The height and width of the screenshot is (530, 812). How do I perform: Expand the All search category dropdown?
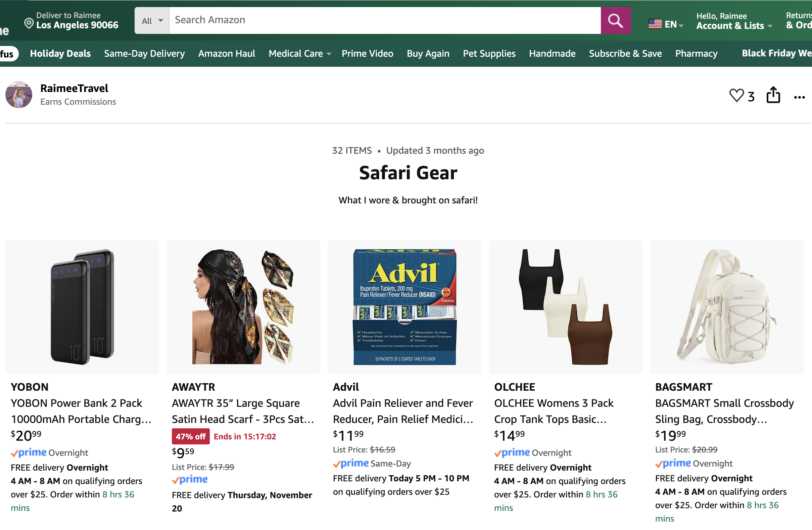[152, 20]
